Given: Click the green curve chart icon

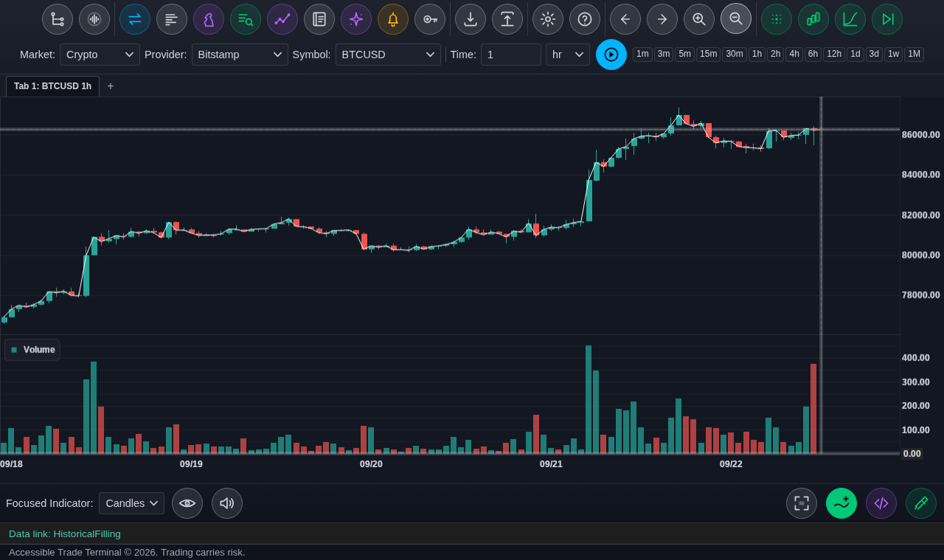Looking at the screenshot, I should 850,19.
